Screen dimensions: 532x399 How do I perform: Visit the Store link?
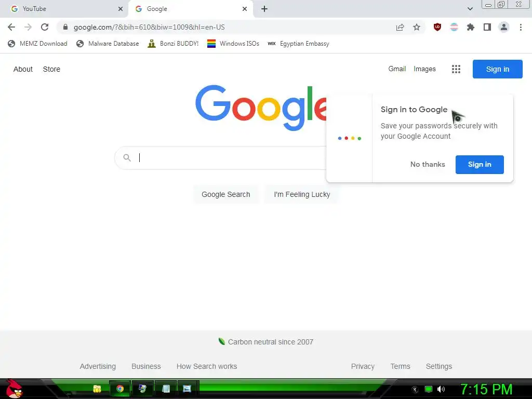click(x=51, y=69)
